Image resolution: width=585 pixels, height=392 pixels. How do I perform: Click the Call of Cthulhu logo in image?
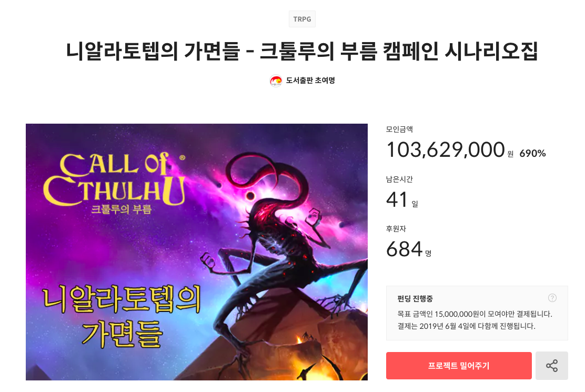(115, 183)
